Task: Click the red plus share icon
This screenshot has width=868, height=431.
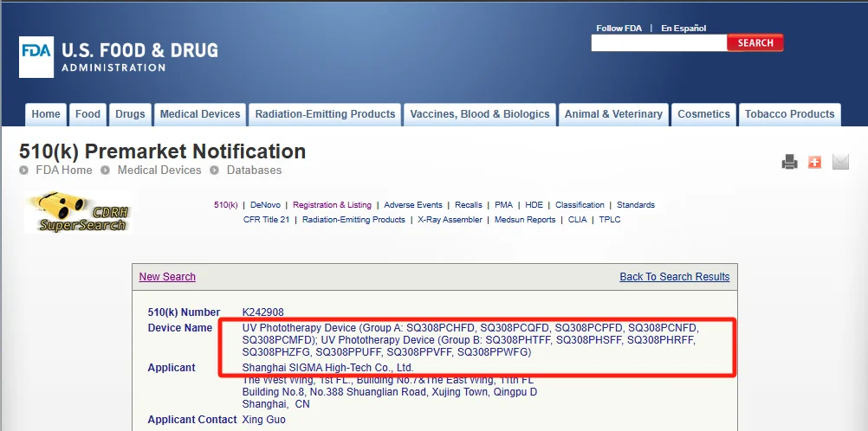Action: pos(814,162)
